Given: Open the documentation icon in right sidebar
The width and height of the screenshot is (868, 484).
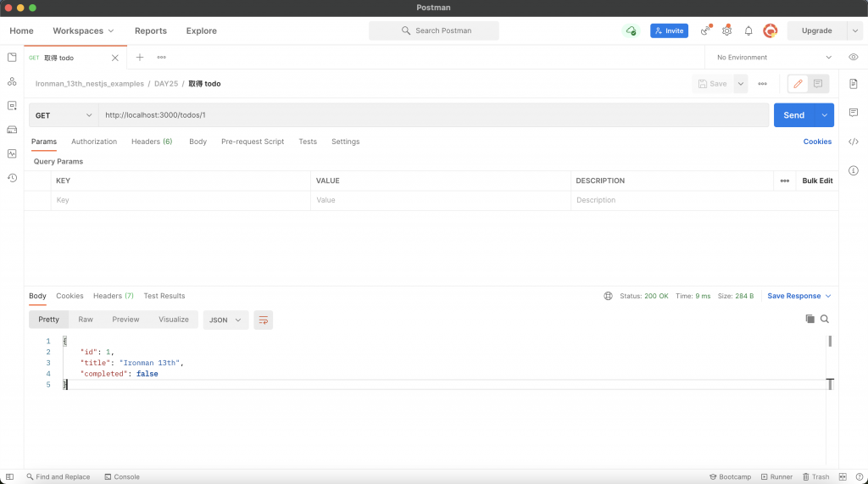Looking at the screenshot, I should [853, 84].
